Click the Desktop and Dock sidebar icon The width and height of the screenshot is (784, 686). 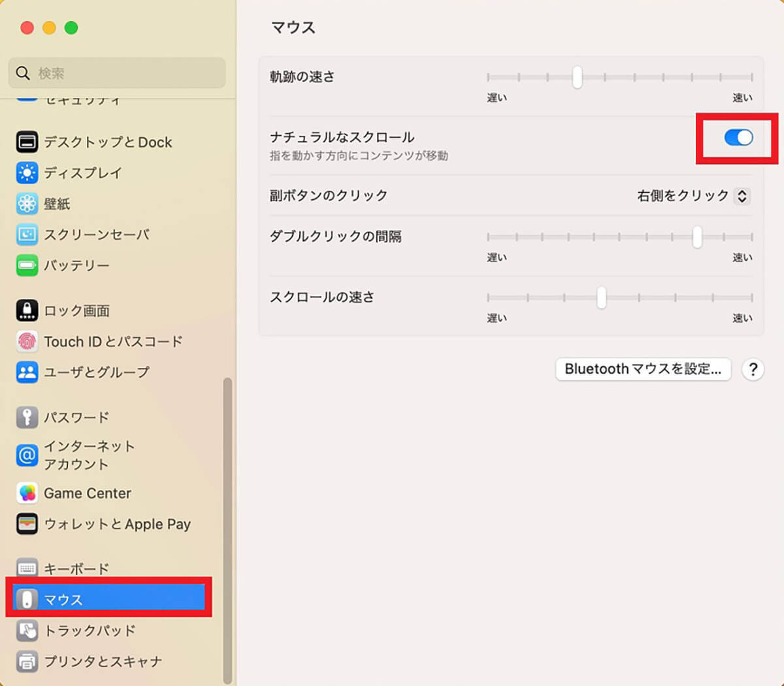(27, 142)
